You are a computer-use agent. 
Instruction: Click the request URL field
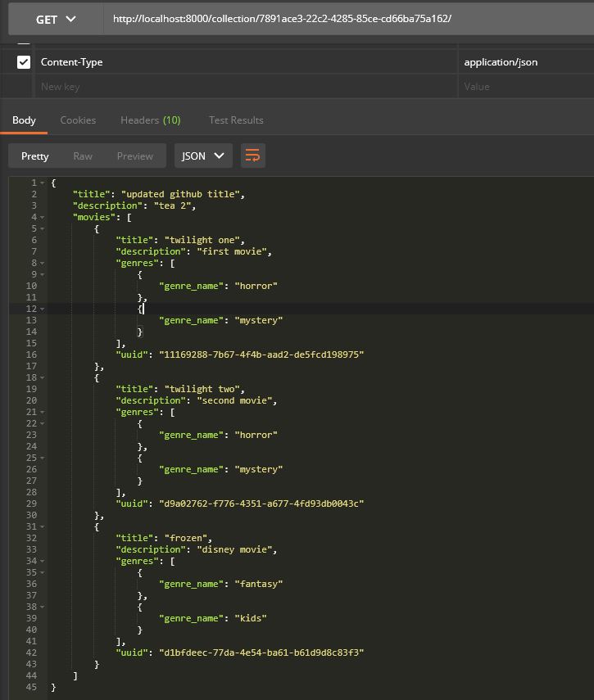point(349,19)
